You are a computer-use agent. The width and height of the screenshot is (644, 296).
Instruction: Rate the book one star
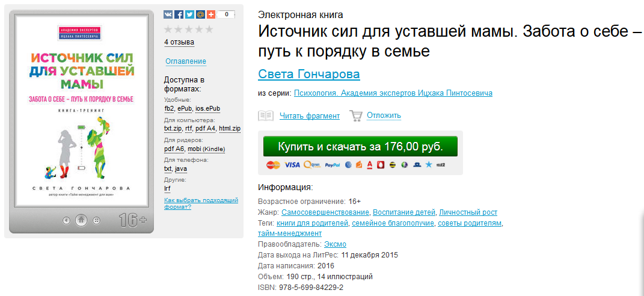coord(168,29)
